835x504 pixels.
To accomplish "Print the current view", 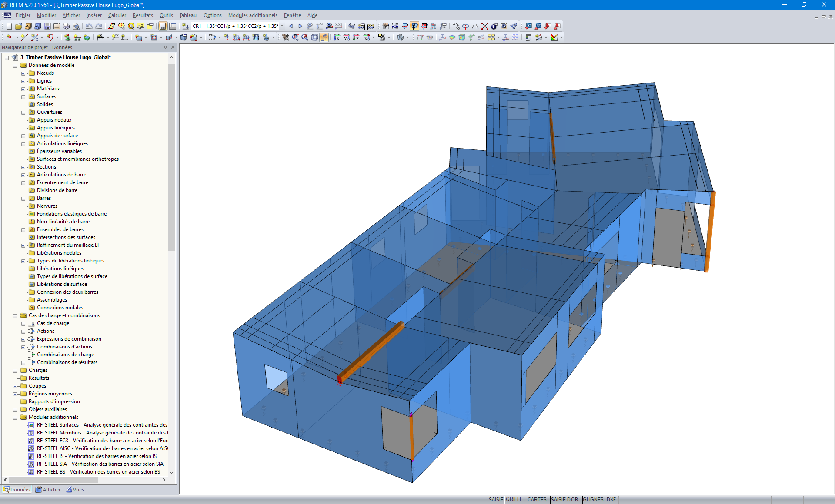I will tap(66, 26).
